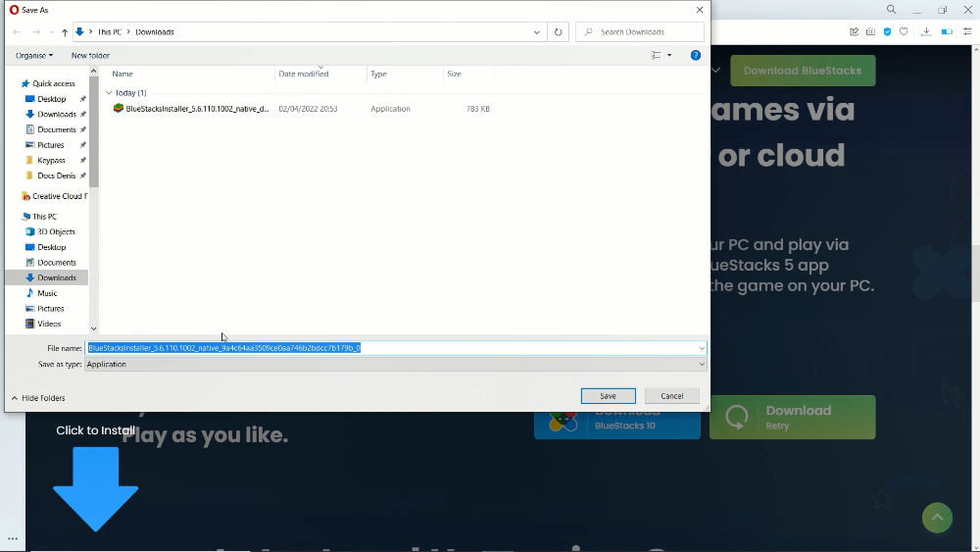Click This PC in the address breadcrumb
Screen dimensions: 980x552
(x=110, y=32)
